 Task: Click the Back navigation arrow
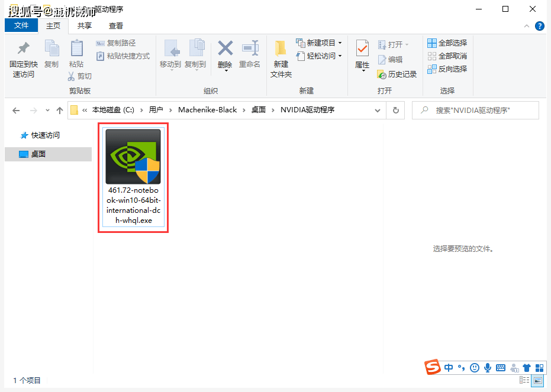(16, 111)
